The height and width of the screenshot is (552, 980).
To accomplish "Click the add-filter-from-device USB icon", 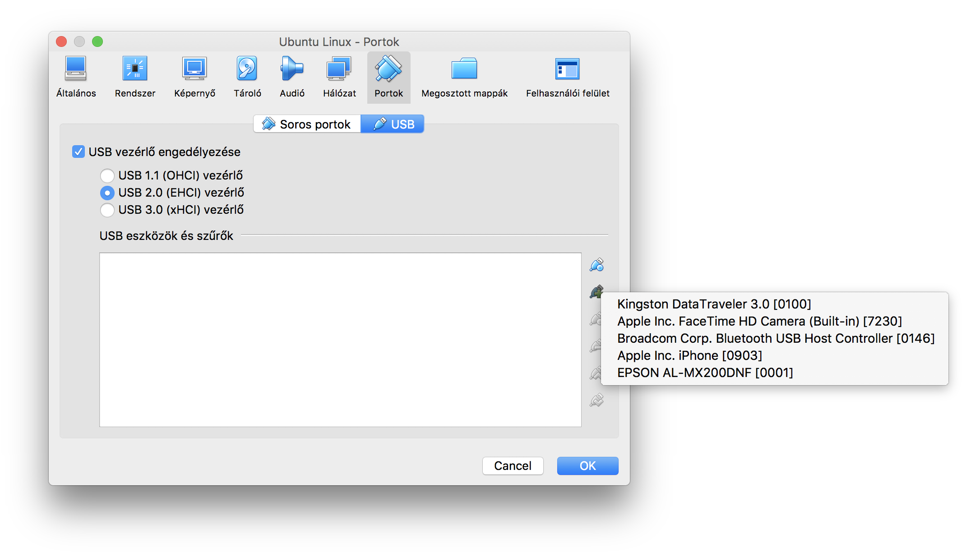I will point(596,292).
